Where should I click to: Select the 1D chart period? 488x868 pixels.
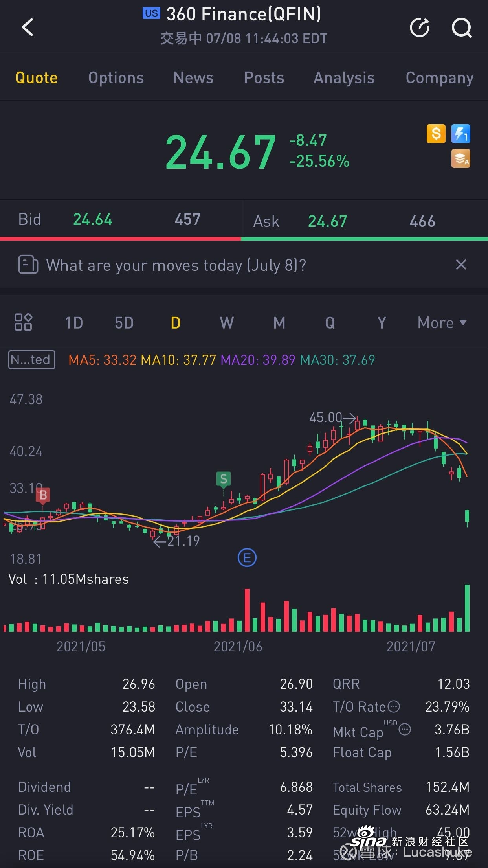[x=74, y=323]
